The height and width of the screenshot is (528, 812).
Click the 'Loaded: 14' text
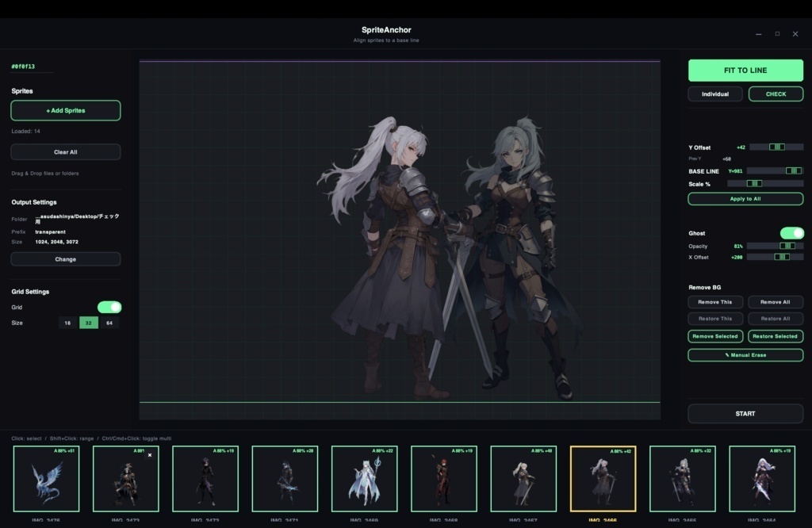26,131
